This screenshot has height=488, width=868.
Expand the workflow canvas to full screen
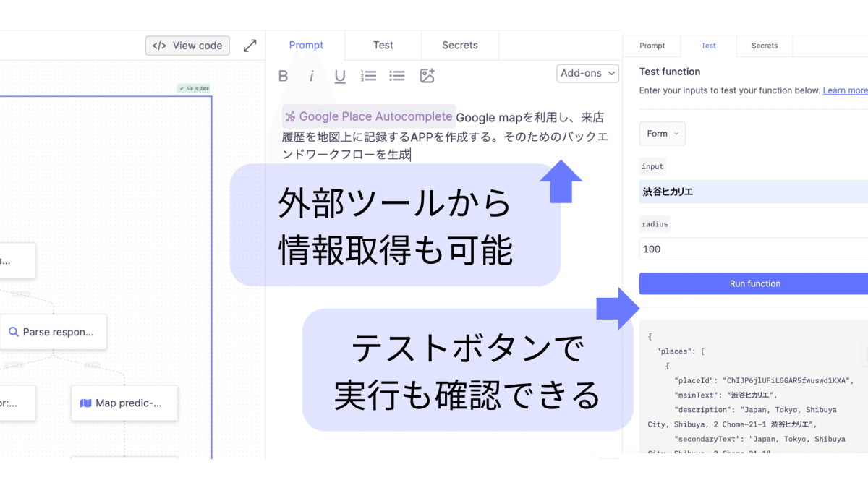pyautogui.click(x=250, y=46)
